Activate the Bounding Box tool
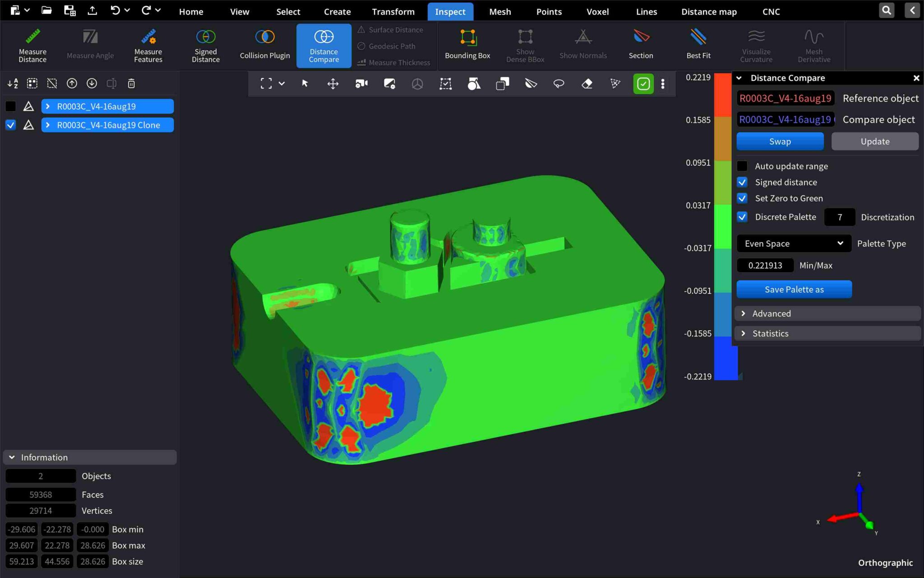Image resolution: width=924 pixels, height=578 pixels. [467, 45]
